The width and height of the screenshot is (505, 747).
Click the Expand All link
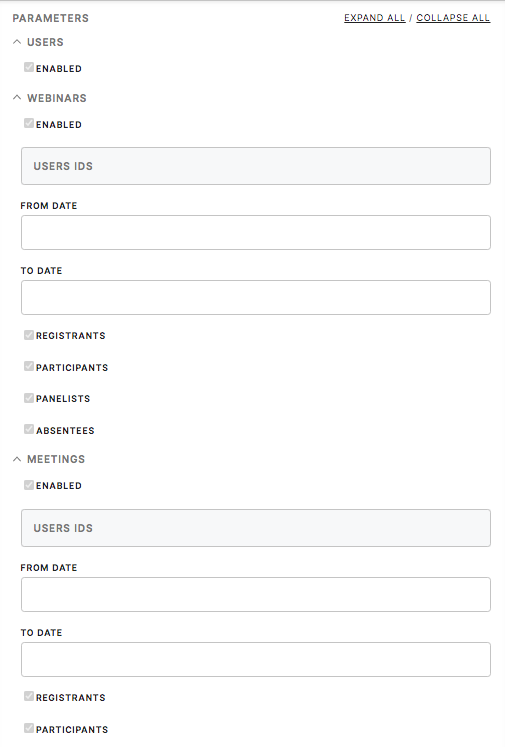point(374,18)
